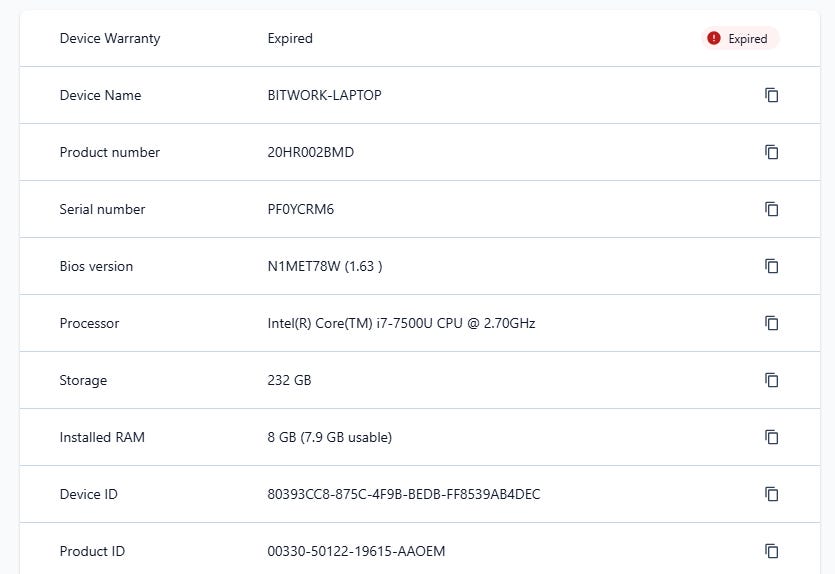835x574 pixels.
Task: Copy the Device Name value
Action: coord(771,95)
